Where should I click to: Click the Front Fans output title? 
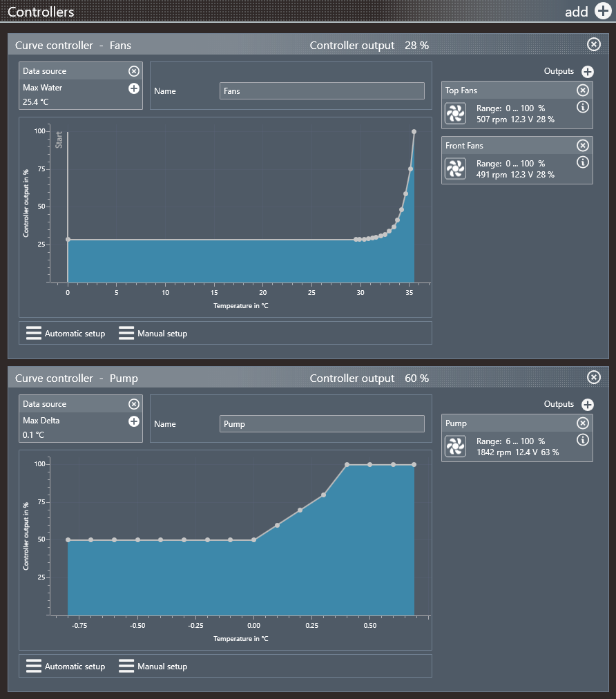click(464, 146)
